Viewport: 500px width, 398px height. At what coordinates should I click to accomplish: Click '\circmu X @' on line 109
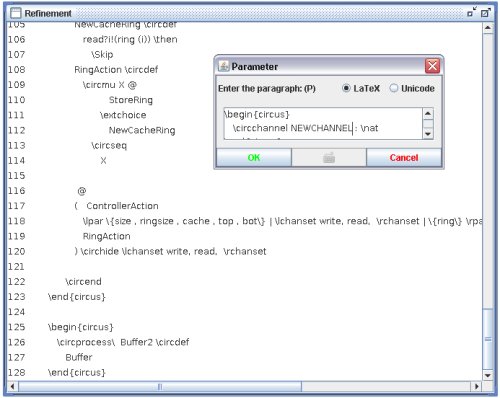(110, 85)
